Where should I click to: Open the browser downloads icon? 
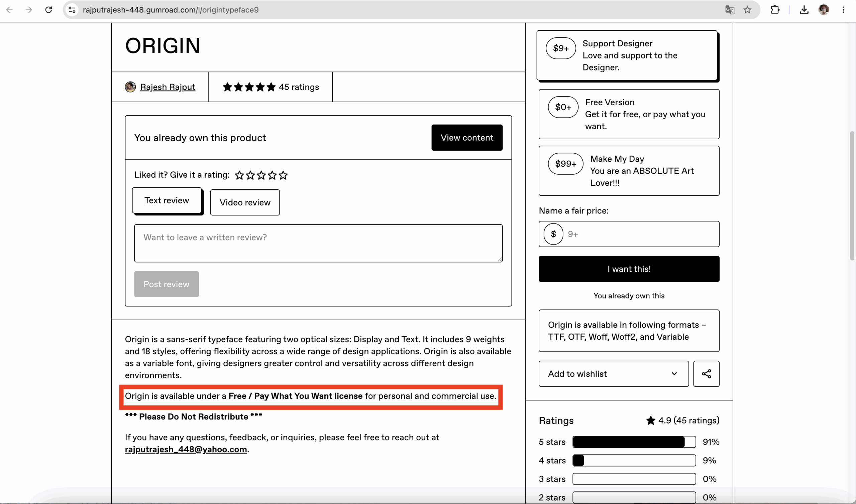804,10
